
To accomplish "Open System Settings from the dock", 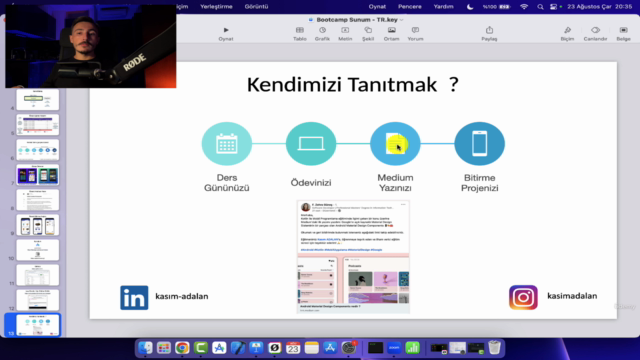I will [349, 348].
